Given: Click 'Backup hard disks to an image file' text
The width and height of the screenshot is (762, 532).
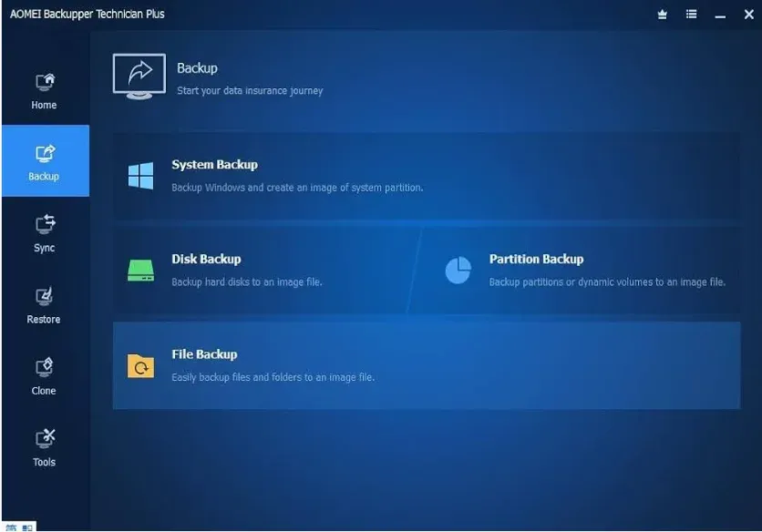Looking at the screenshot, I should click(x=247, y=282).
